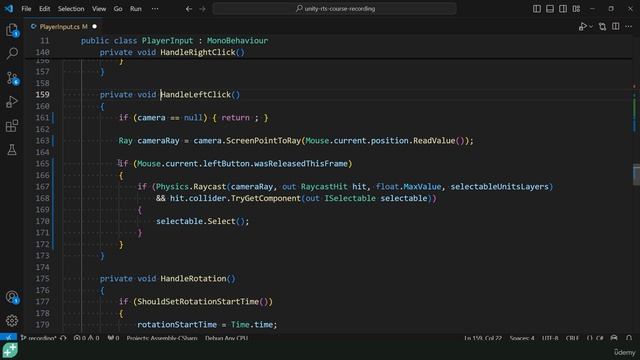Viewport: 640px width, 360px height.
Task: Click the HandleRotation method name
Action: click(x=193, y=279)
